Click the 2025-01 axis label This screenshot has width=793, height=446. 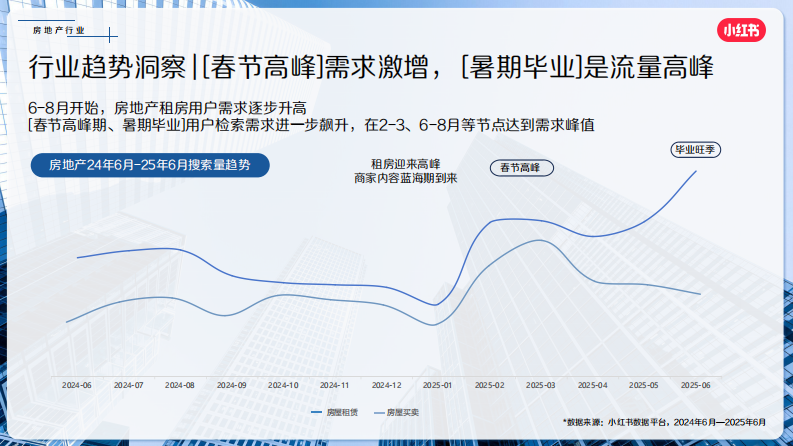click(437, 385)
